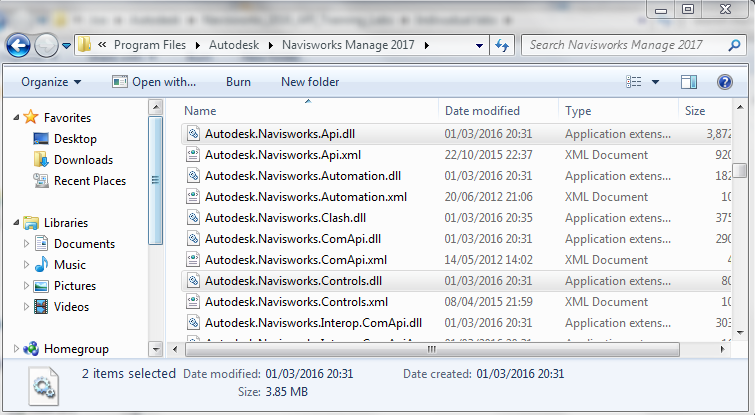Image resolution: width=755 pixels, height=415 pixels.
Task: Sort by Date modified column header
Action: point(498,111)
